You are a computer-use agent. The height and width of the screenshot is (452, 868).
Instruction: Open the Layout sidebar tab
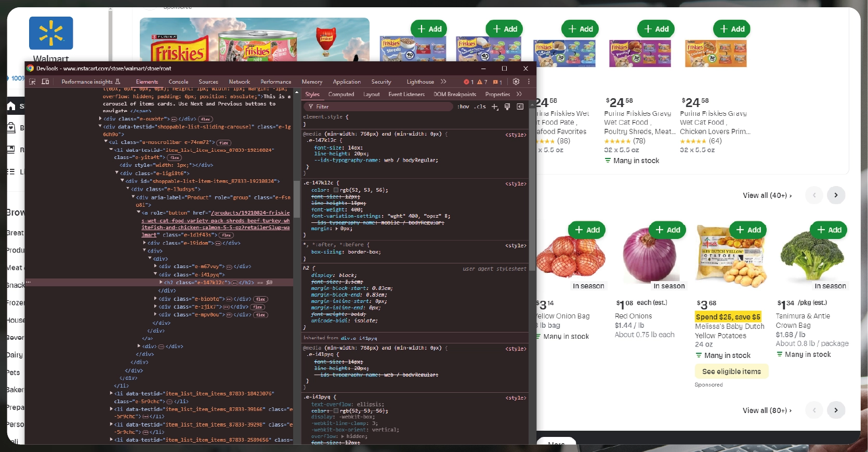pos(371,94)
